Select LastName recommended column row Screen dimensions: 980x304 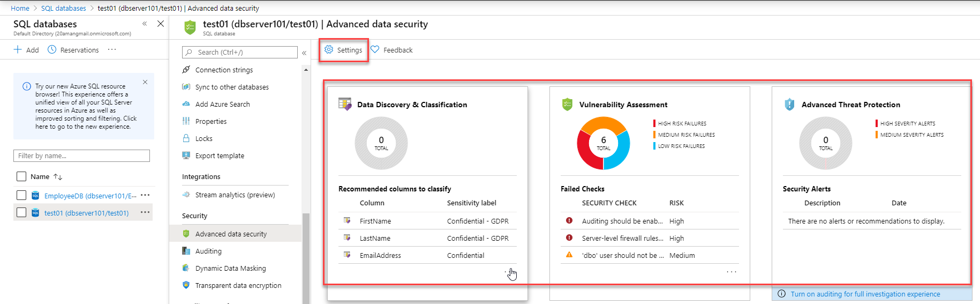[427, 238]
